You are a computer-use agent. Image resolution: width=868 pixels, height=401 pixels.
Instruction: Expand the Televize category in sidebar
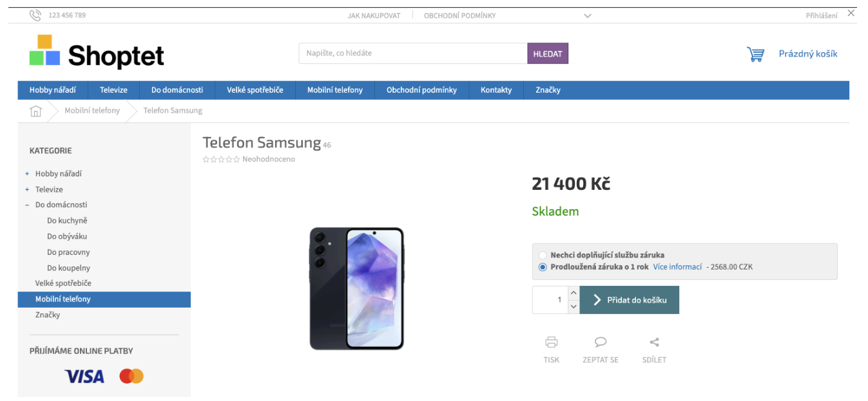point(27,190)
